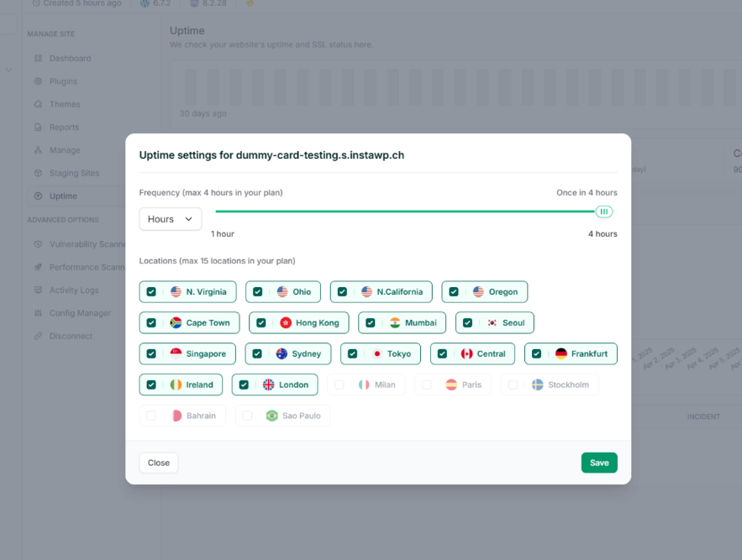Click the Plugins icon in sidebar

click(39, 81)
